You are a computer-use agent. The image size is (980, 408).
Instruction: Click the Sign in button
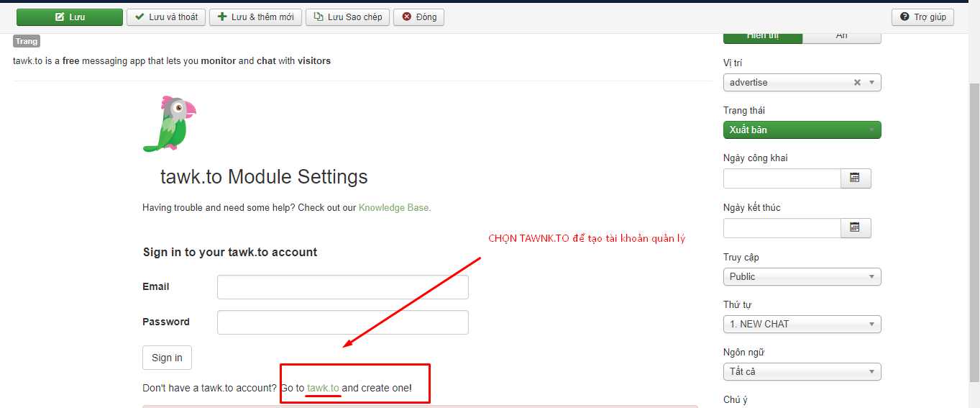point(167,358)
